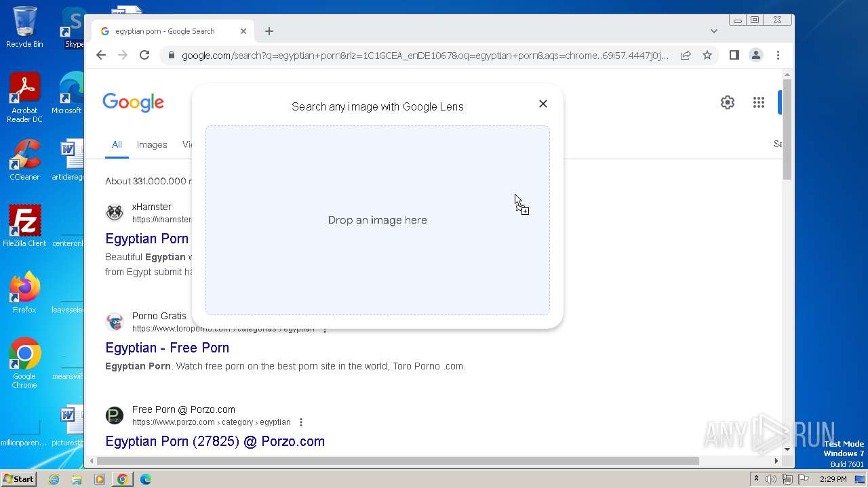This screenshot has height=488, width=868.
Task: Go back to the previous page
Action: pos(101,55)
